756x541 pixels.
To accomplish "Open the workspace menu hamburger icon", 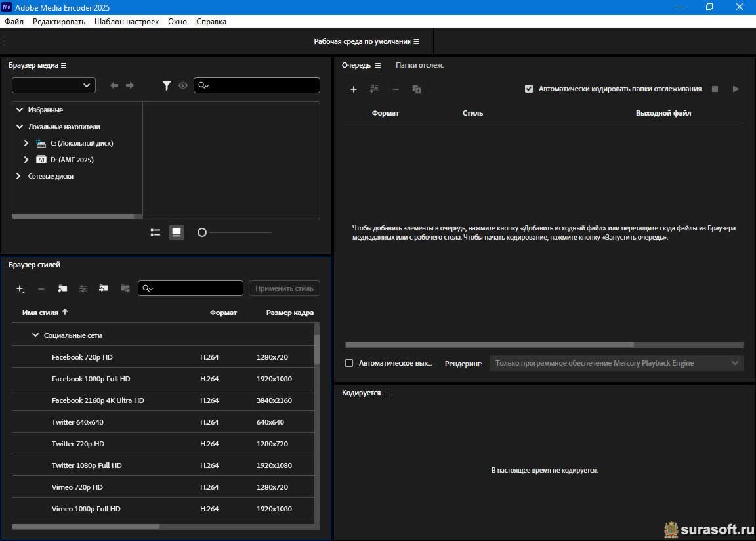I will click(417, 41).
